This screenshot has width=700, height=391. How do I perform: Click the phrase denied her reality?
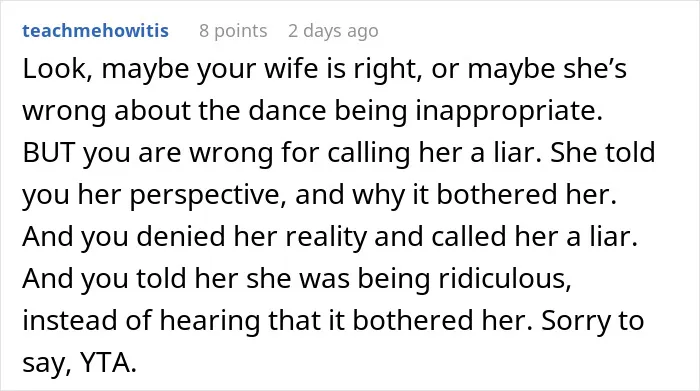click(251, 237)
